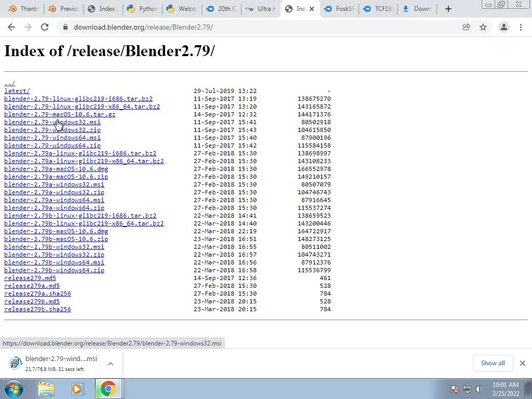The height and width of the screenshot is (399, 532).
Task: Switch to the TCF19 tab
Action: (379, 9)
